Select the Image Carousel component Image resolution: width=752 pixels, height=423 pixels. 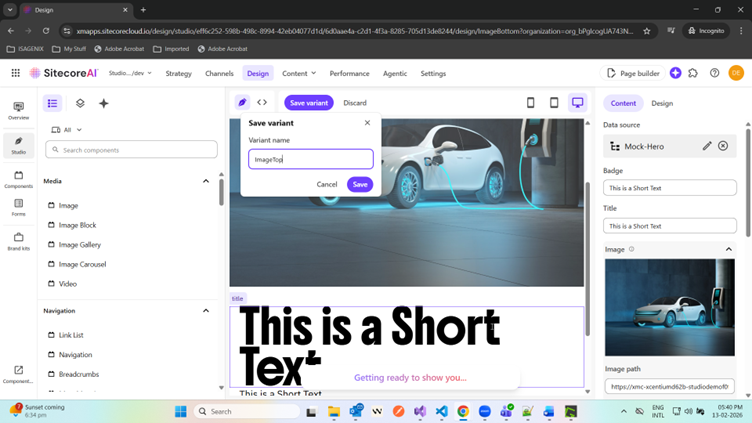pyautogui.click(x=82, y=264)
